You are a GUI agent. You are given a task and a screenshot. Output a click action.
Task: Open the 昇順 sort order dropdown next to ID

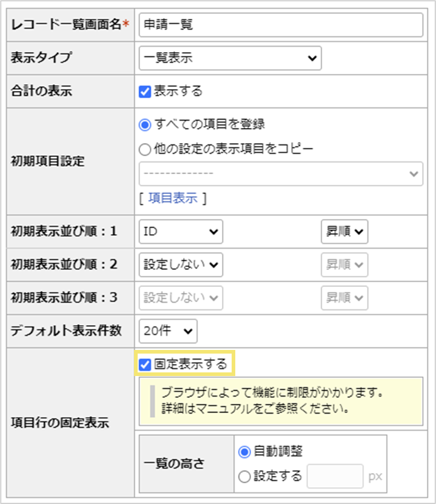click(344, 231)
